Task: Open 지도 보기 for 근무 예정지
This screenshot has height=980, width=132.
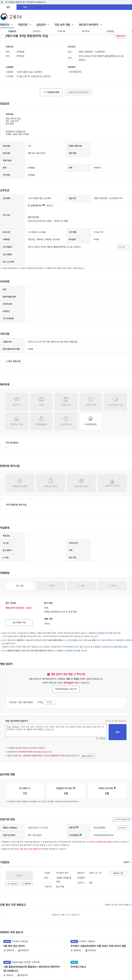Action: coord(123,247)
